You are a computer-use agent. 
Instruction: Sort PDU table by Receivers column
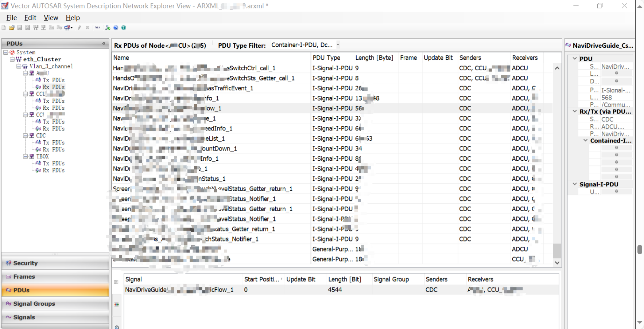coord(527,58)
